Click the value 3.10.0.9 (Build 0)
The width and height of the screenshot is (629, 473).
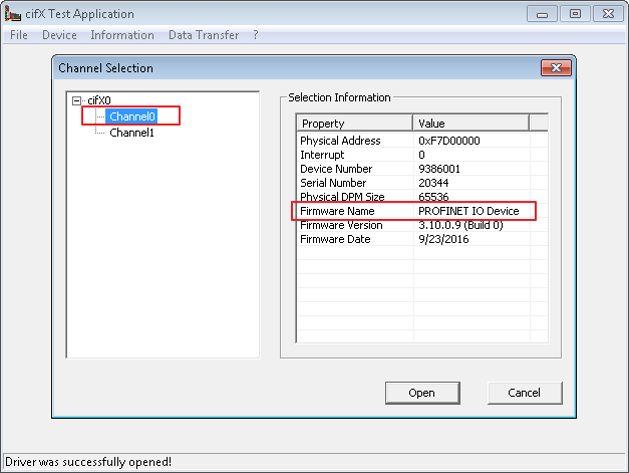tap(461, 225)
